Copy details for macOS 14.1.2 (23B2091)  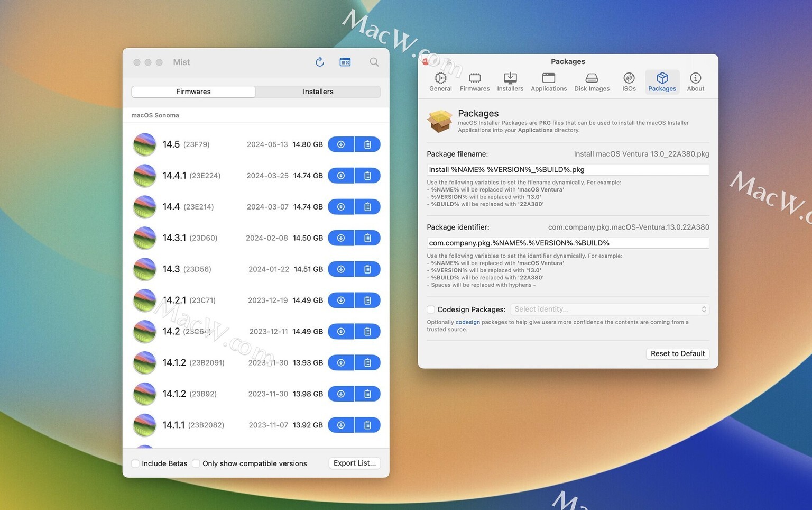point(367,363)
